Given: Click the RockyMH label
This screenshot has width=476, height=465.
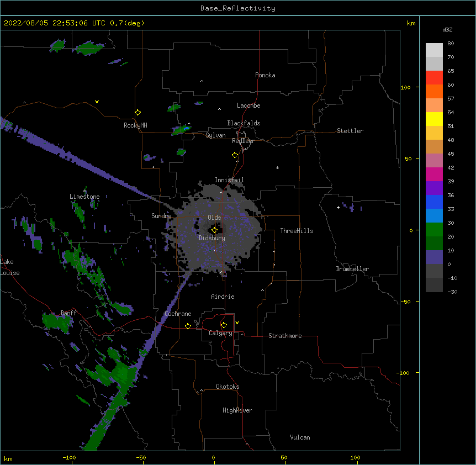Looking at the screenshot, I should pos(135,125).
